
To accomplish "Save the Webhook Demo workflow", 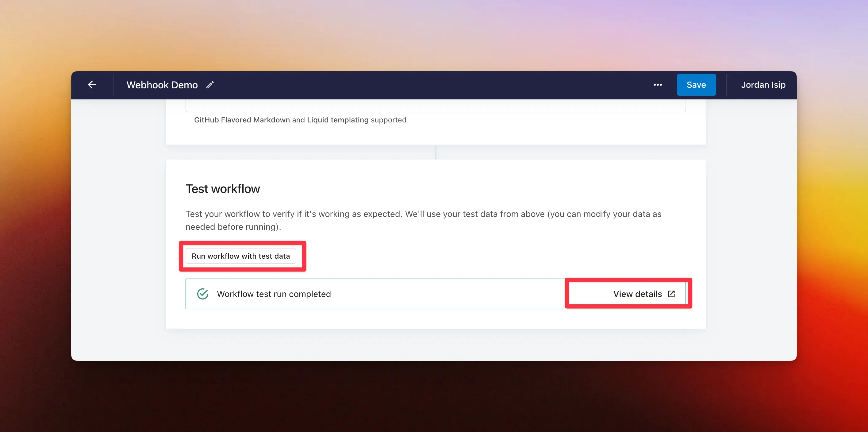I will [x=696, y=85].
